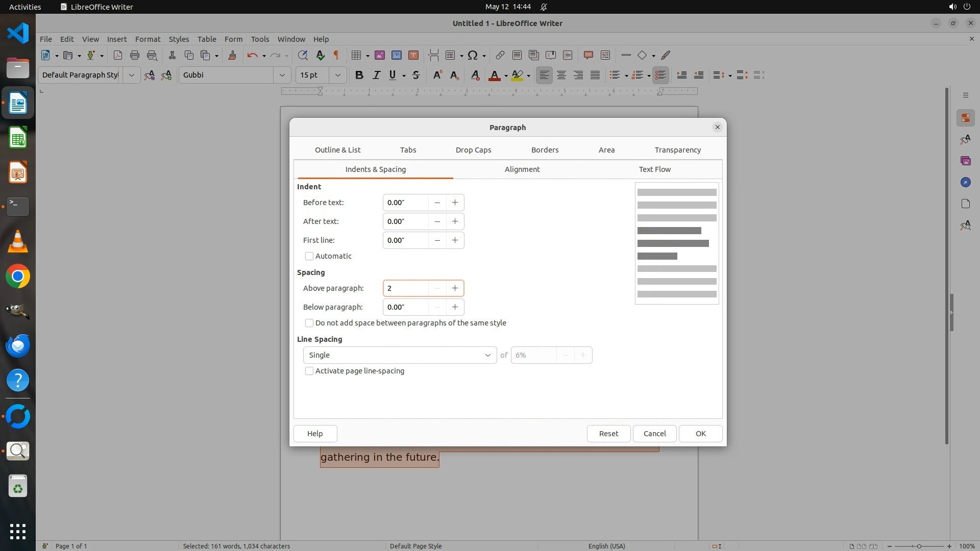Open sidebar Navigator compass icon
This screenshot has width=980, height=551.
(965, 182)
